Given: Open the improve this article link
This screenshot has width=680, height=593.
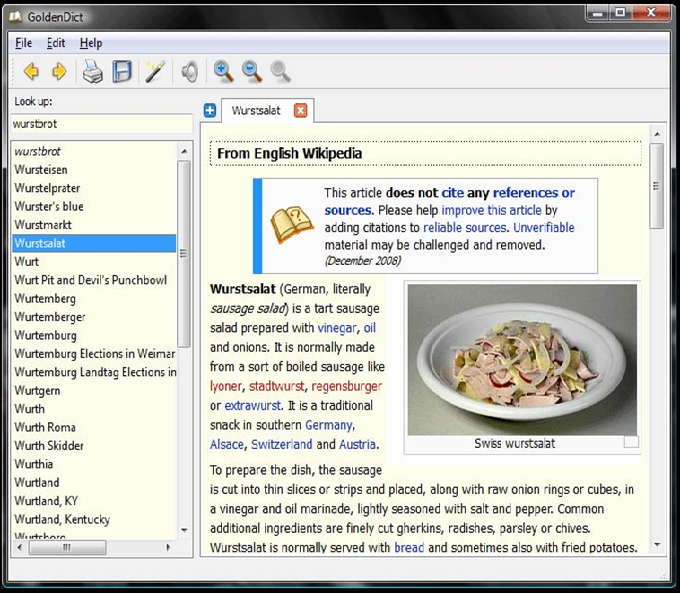Looking at the screenshot, I should (x=491, y=210).
